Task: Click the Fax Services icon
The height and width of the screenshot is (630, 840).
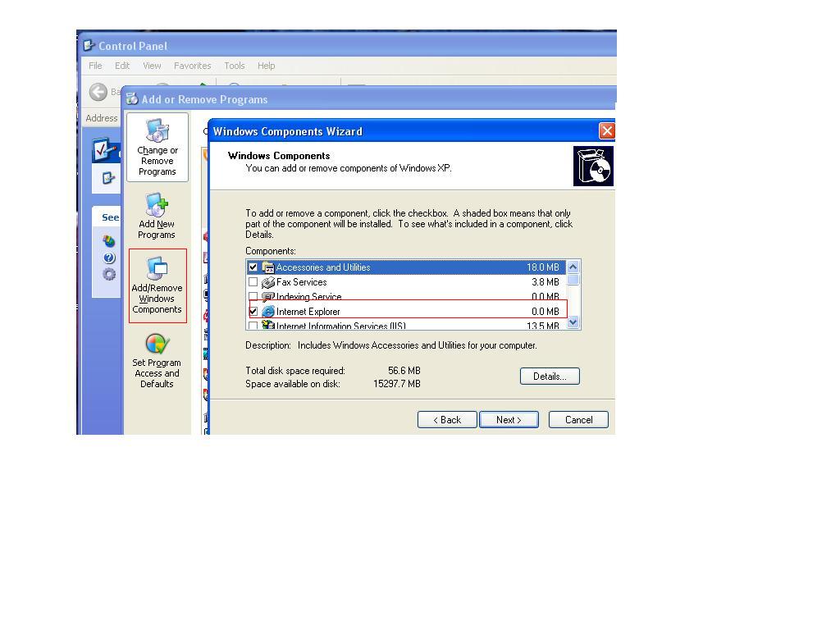Action: [268, 282]
